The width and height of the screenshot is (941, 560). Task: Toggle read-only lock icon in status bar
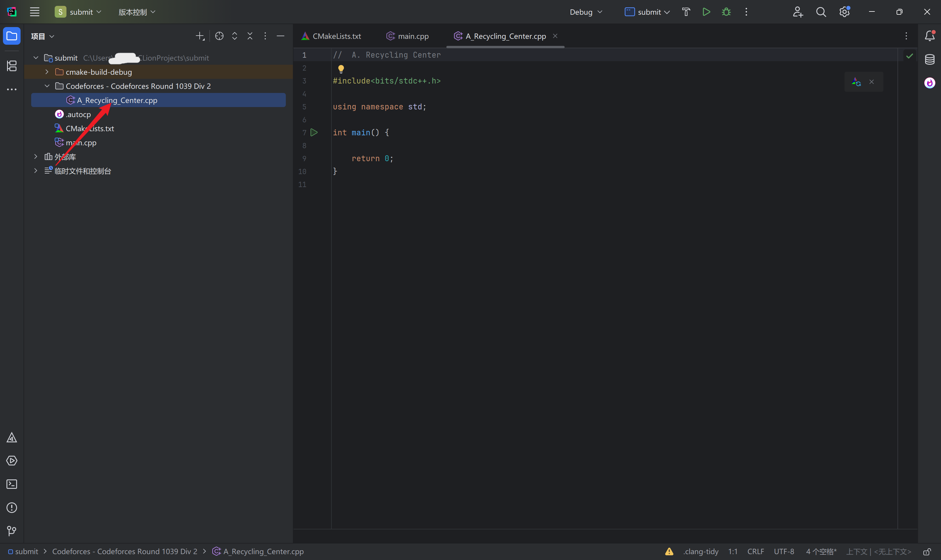pos(927,552)
